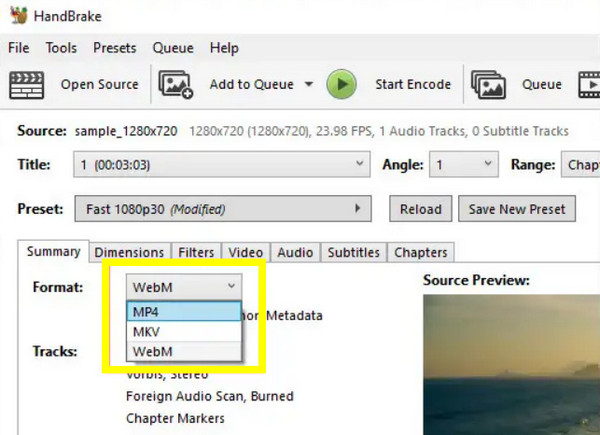
Task: Collapse the Format WebM combo box
Action: tap(184, 287)
